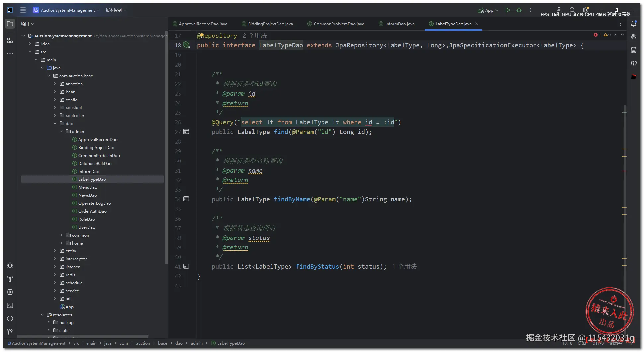Run the App configuration
644x352 pixels.
tap(508, 10)
